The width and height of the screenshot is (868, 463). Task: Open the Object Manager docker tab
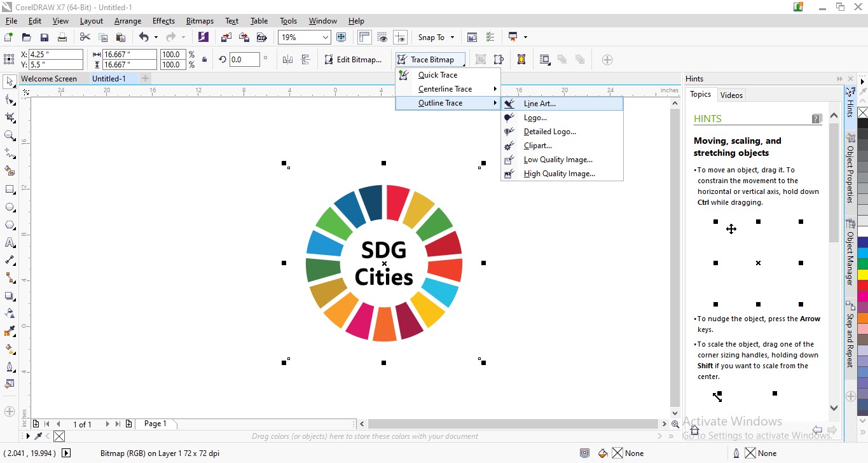pos(850,252)
